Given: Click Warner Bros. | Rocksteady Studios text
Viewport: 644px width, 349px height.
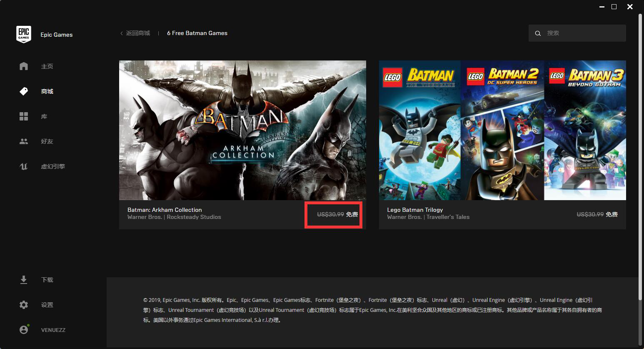Looking at the screenshot, I should (174, 217).
